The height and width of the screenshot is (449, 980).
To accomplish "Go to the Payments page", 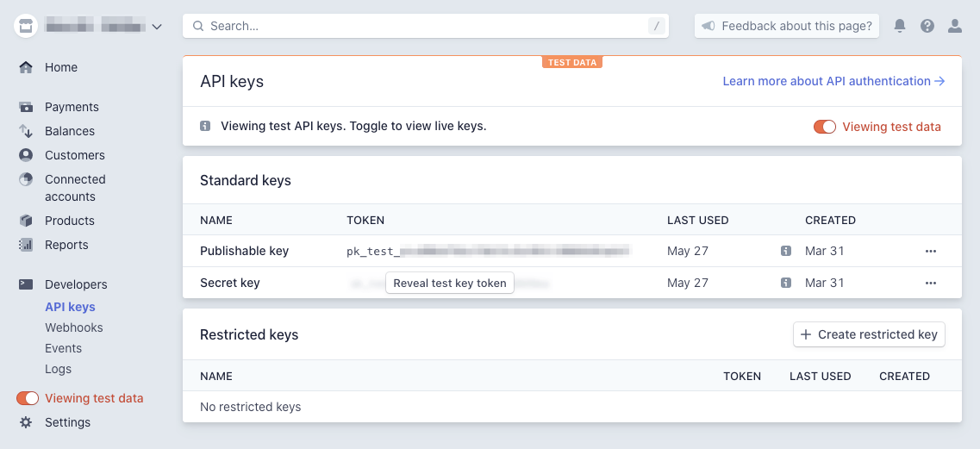I will (x=72, y=107).
